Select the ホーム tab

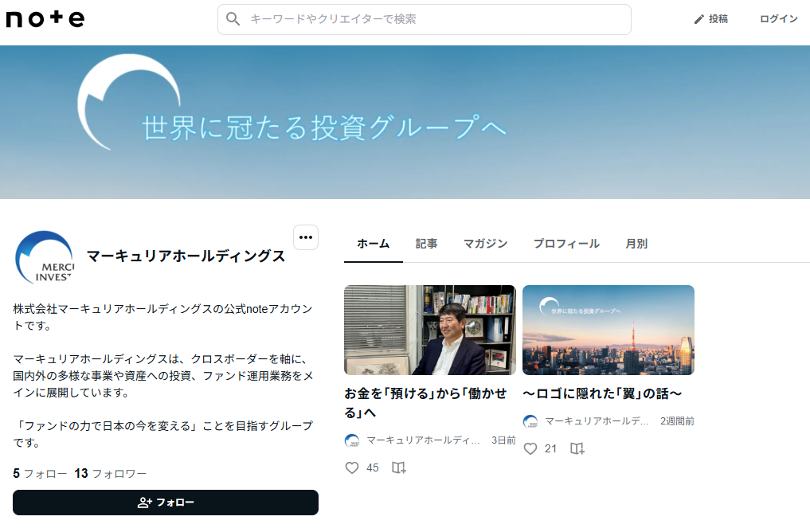tap(373, 244)
